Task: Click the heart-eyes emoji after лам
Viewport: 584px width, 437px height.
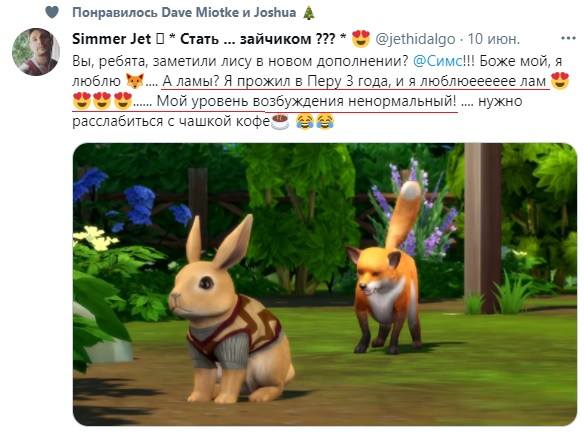Action: (x=560, y=81)
